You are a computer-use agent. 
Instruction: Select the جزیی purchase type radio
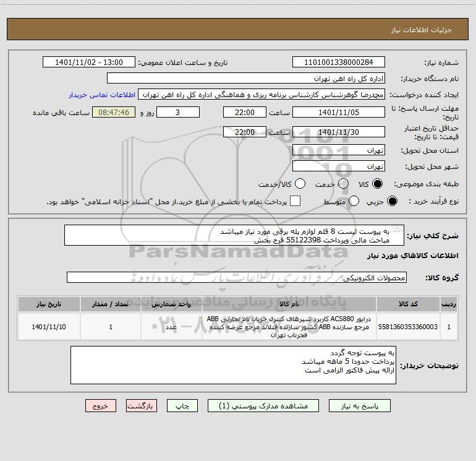click(392, 201)
